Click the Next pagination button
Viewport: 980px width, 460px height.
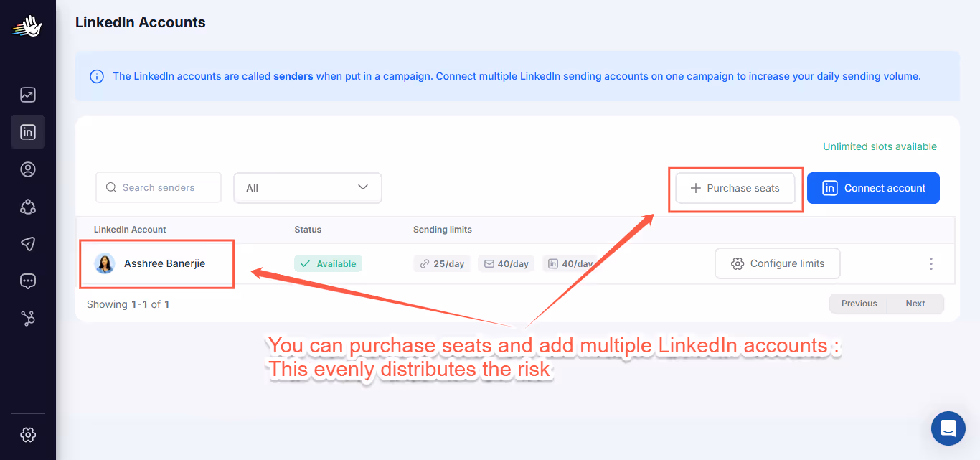tap(915, 303)
